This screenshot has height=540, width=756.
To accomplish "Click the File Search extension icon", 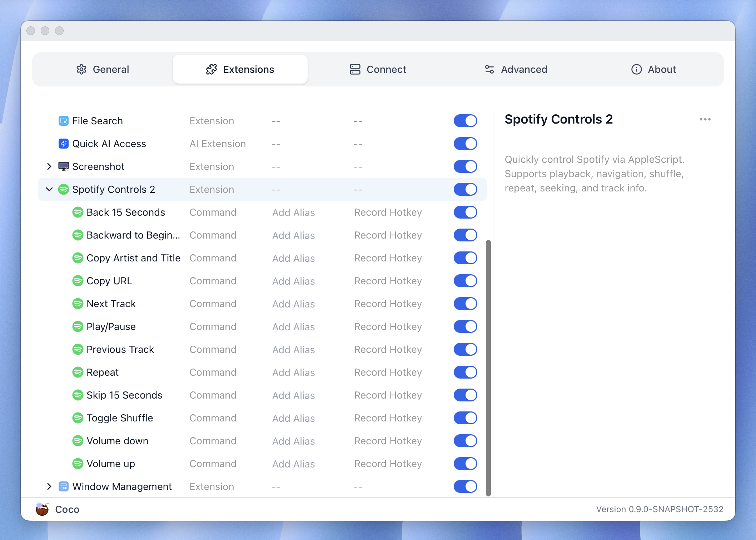I will (x=63, y=121).
